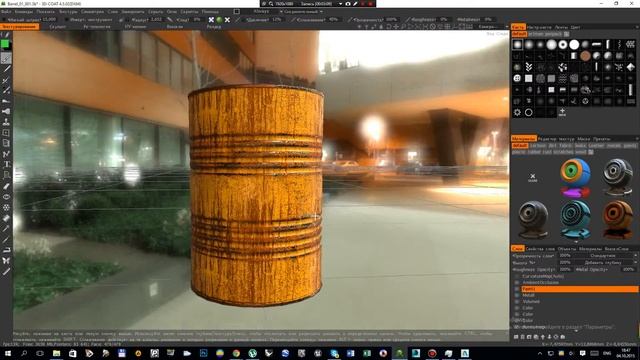Select the leafy branch brush alpha
This screenshot has width=640, height=360.
point(529,67)
